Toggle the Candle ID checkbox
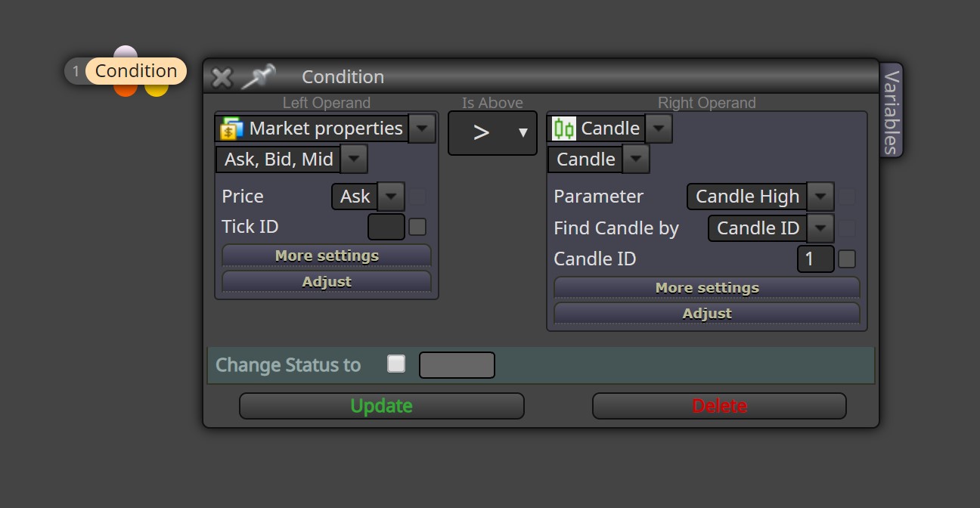Viewport: 980px width, 508px height. click(x=847, y=259)
